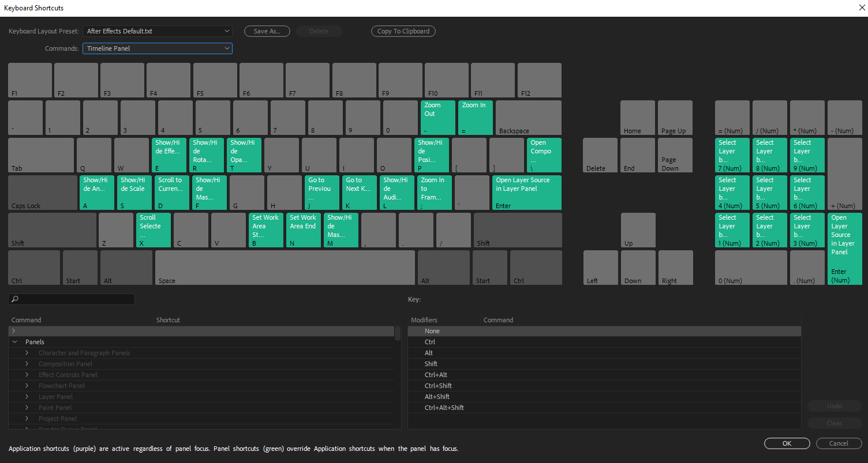Viewport: 868px width, 463px height.
Task: Select the Shift modifier row
Action: [x=604, y=364]
